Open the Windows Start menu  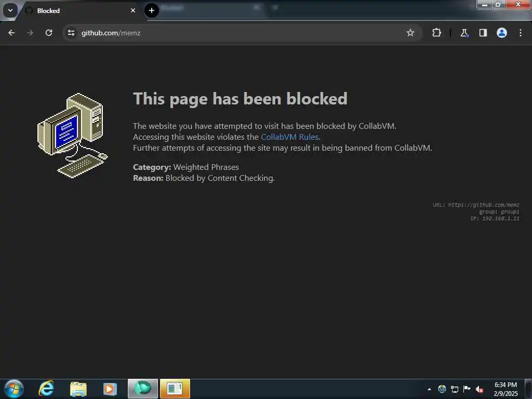click(14, 389)
